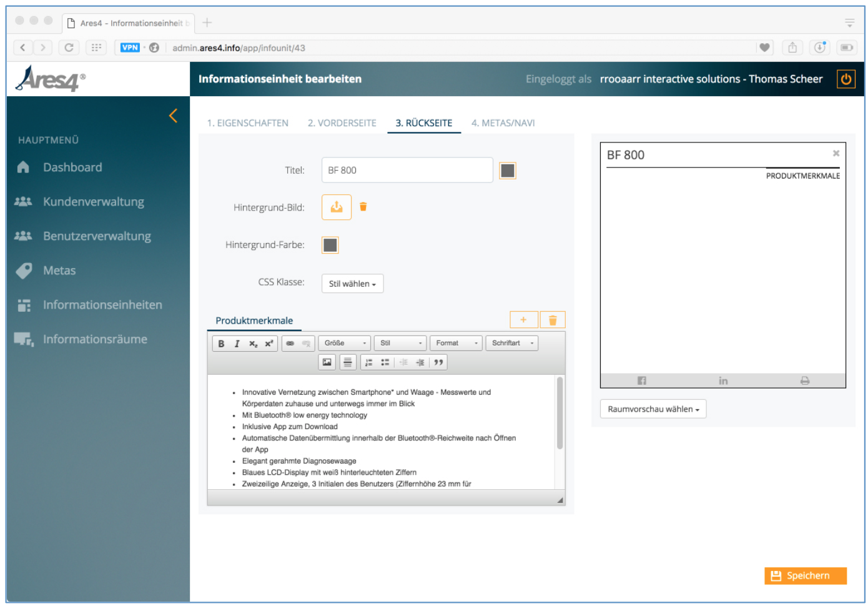Viewport: 868px width, 606px height.
Task: Open Informationseinheiten in the sidebar
Action: point(102,305)
